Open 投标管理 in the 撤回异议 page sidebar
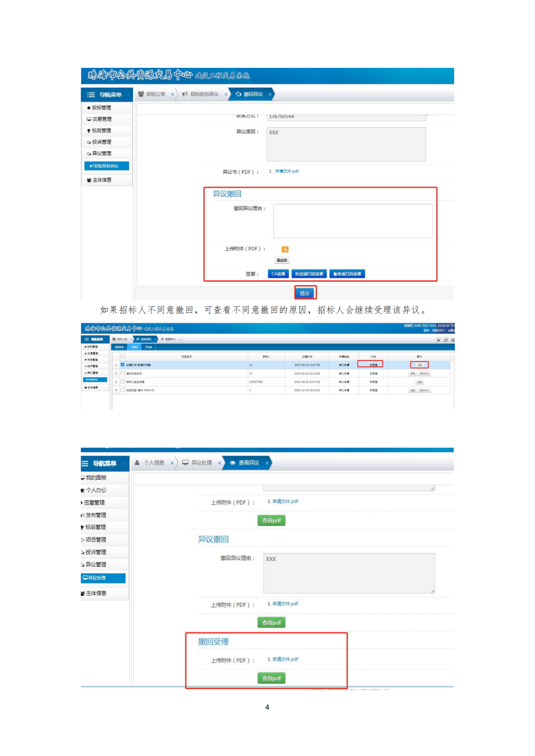The width and height of the screenshot is (535, 756). tap(107, 107)
